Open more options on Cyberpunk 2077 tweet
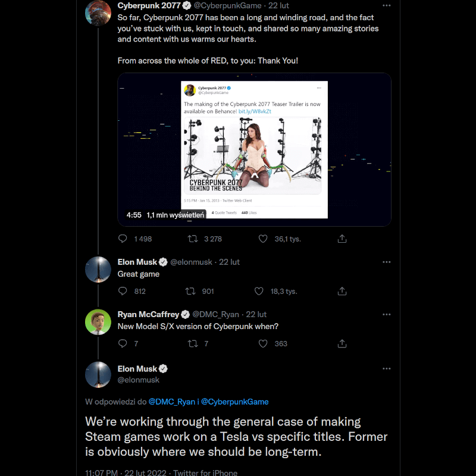The width and height of the screenshot is (476, 476). (387, 5)
